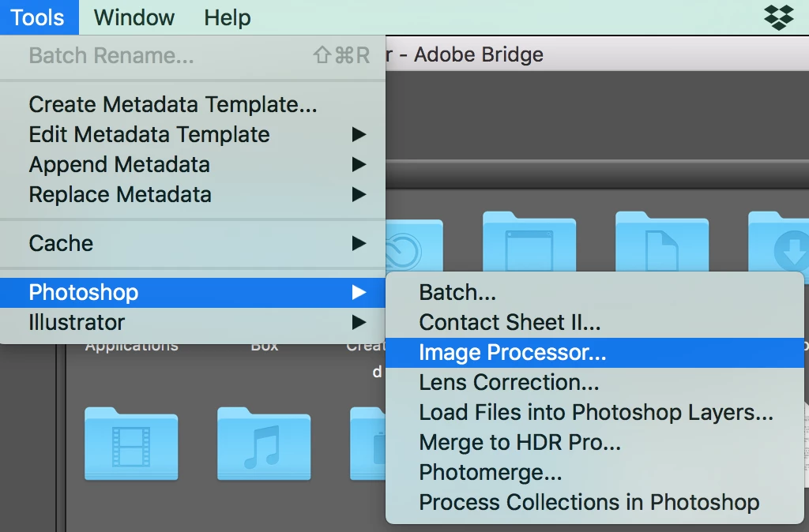Open the Window menu

(134, 17)
